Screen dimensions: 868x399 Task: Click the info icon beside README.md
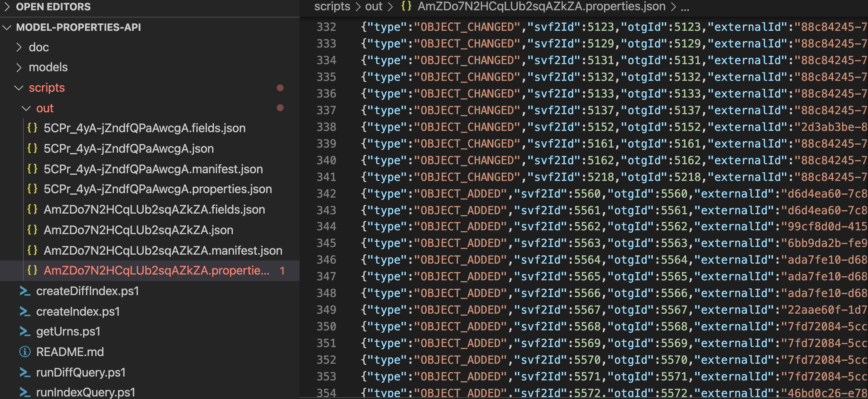coord(25,352)
